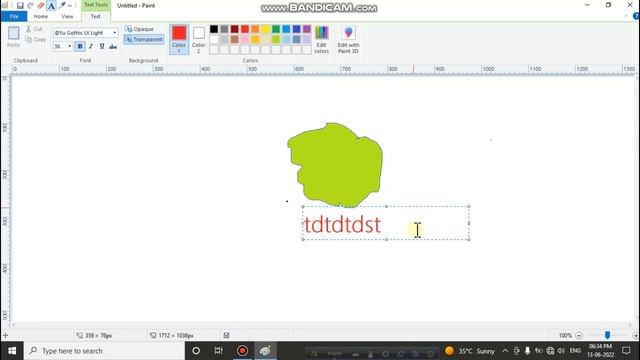Click the Undo arrow in title bar
The image size is (640, 360).
coord(31,6)
